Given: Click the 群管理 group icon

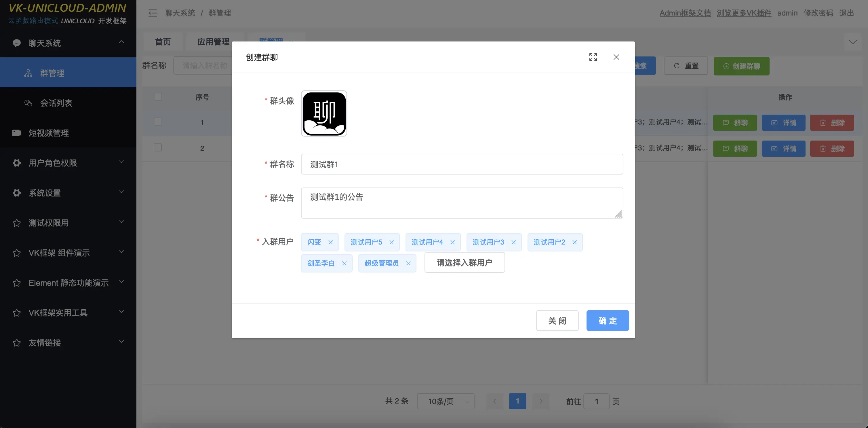Looking at the screenshot, I should pyautogui.click(x=28, y=73).
